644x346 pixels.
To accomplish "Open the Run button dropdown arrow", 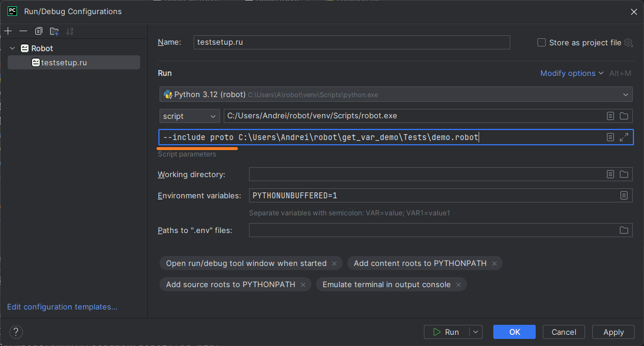I will click(476, 332).
